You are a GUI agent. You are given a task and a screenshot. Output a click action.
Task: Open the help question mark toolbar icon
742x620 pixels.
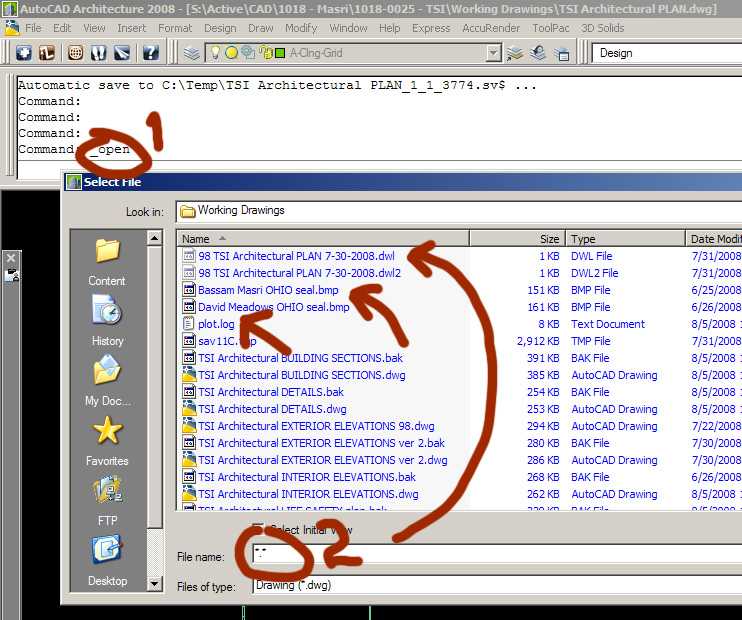pyautogui.click(x=150, y=53)
